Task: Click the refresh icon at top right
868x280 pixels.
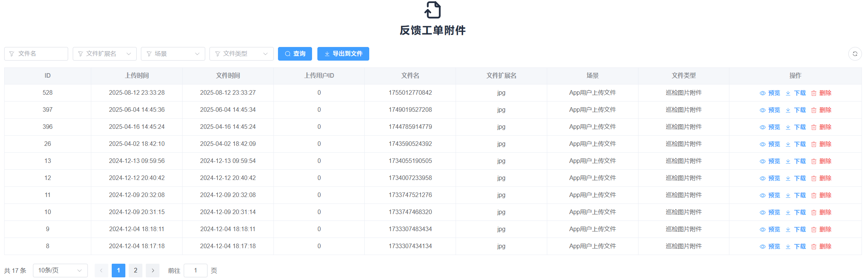Action: [x=855, y=54]
